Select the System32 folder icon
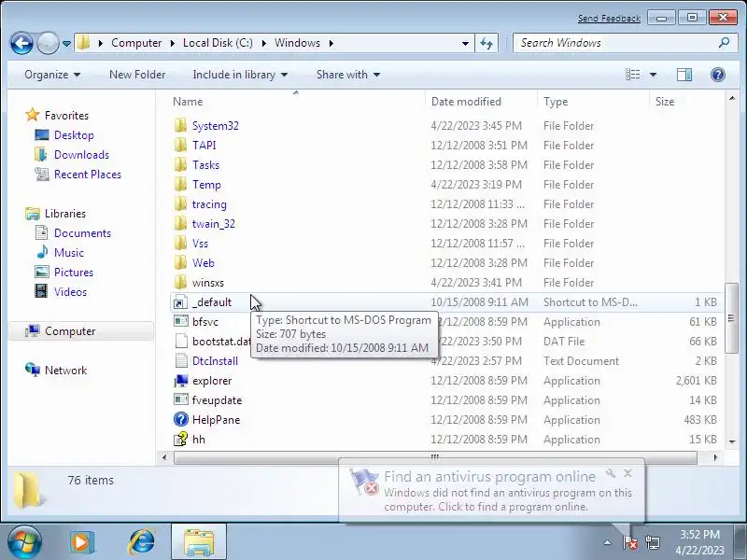The height and width of the screenshot is (560, 747). [180, 126]
